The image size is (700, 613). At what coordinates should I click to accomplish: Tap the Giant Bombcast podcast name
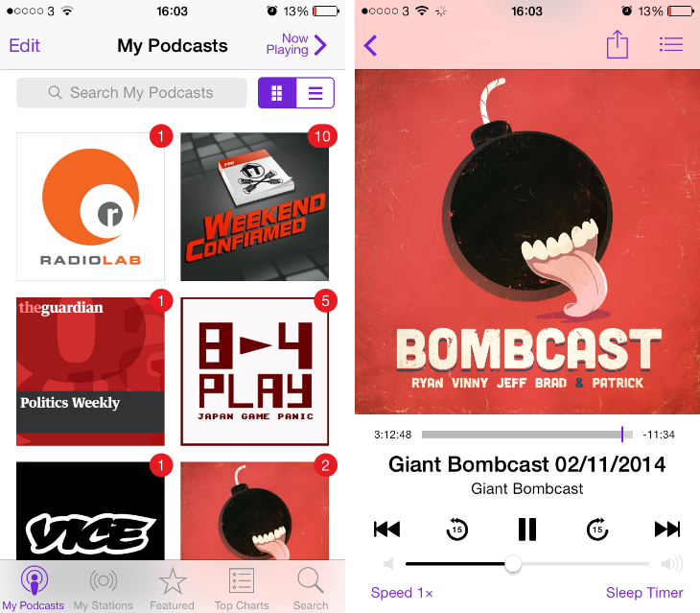click(526, 488)
